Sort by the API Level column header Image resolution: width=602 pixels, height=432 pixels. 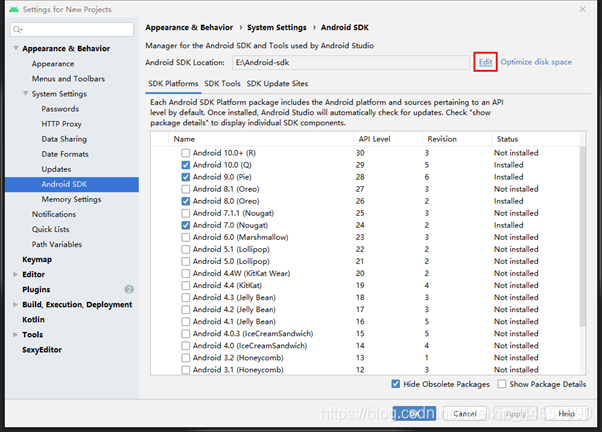click(388, 139)
